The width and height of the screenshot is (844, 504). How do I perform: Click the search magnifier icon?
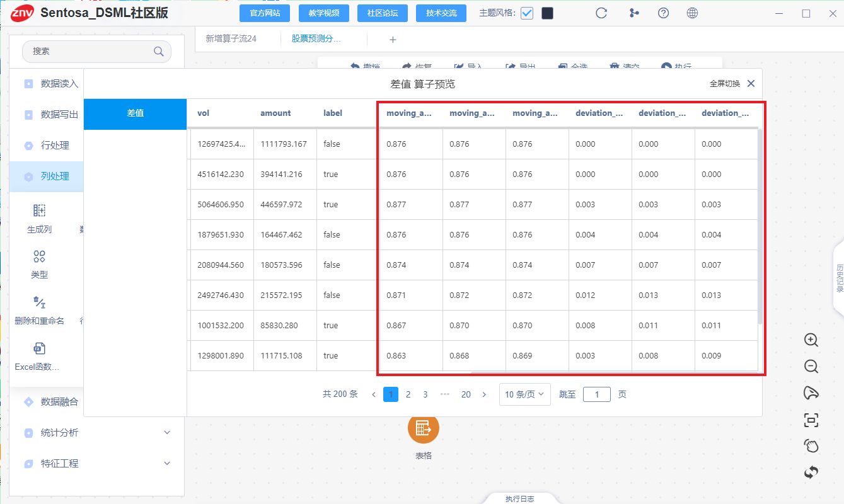[159, 52]
